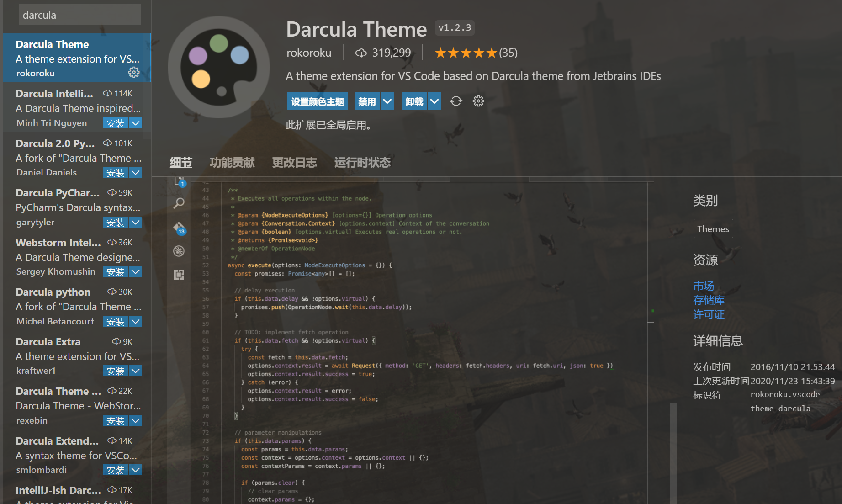Viewport: 842px width, 504px height.
Task: Click the search magnifier in the preview screenshot
Action: [179, 203]
